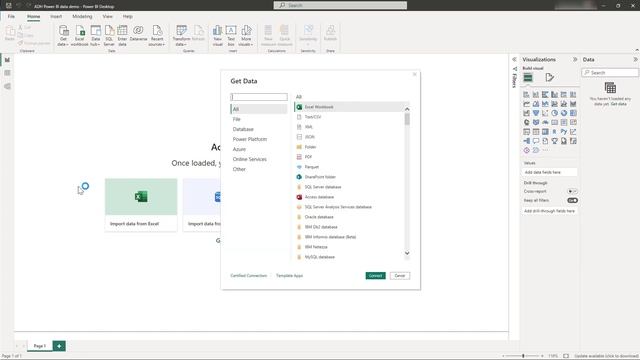Open Report view in left sidebar

[7, 60]
